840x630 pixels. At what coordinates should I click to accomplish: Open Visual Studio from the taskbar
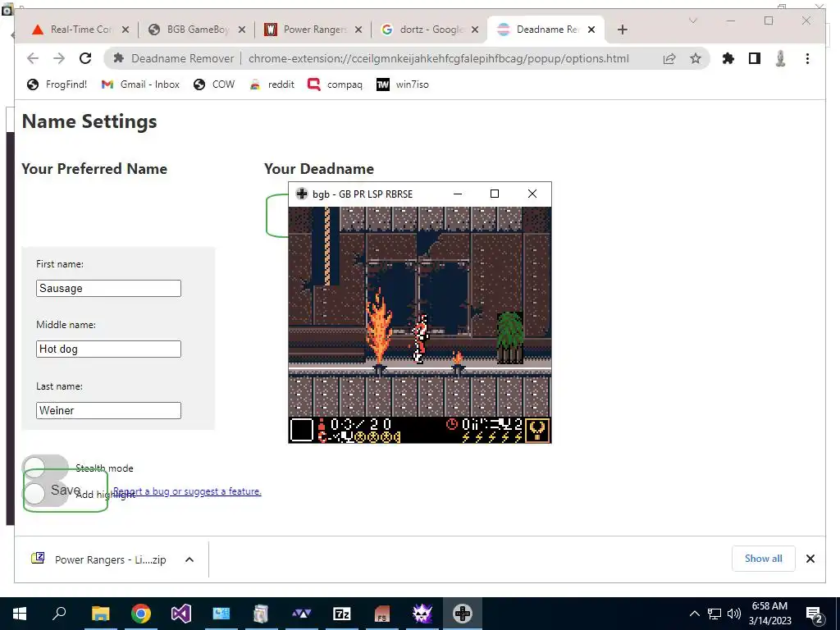181,614
